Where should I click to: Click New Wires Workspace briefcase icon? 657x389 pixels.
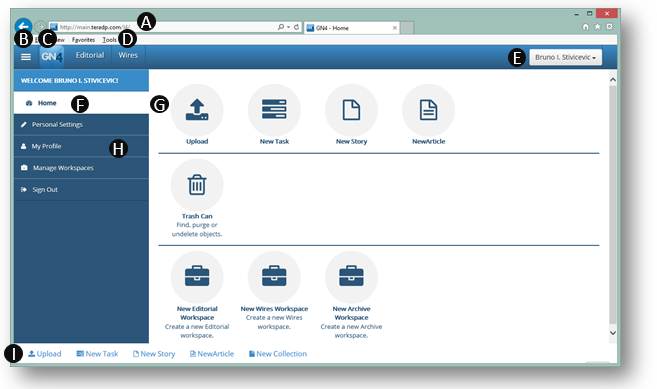274,277
